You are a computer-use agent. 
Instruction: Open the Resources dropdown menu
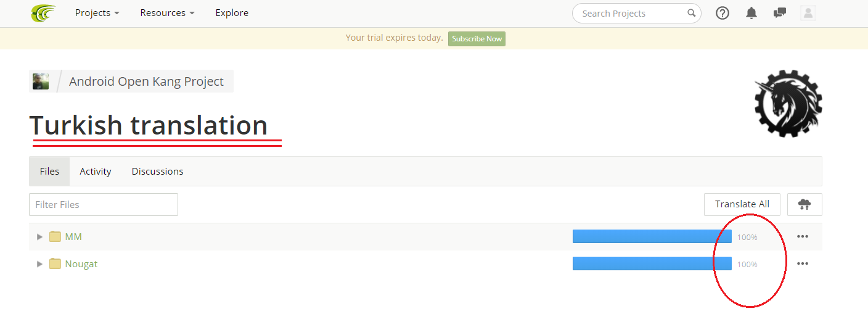(167, 13)
